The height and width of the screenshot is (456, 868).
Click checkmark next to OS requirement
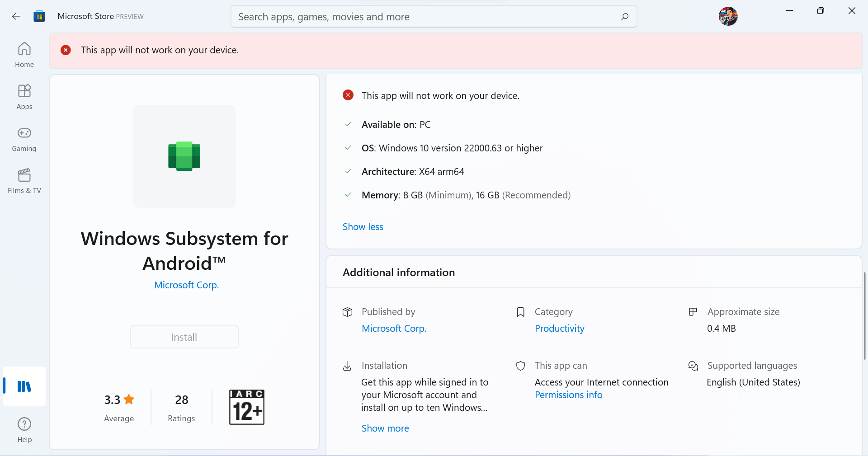point(348,148)
